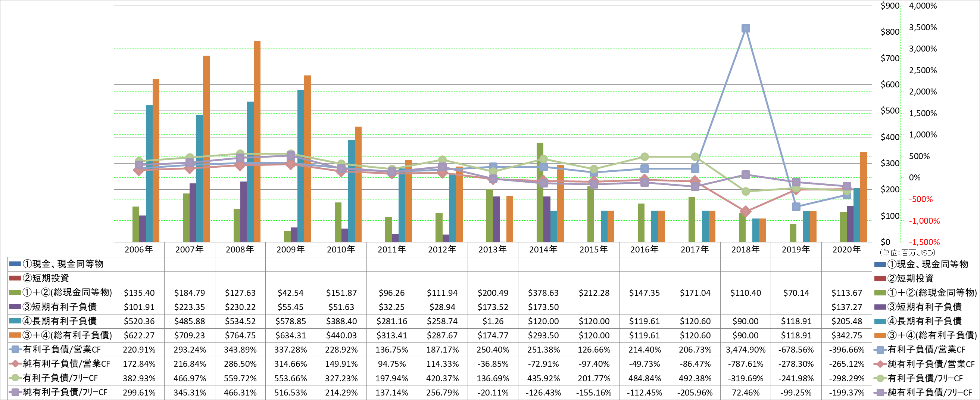The image size is (980, 400).
Task: Select the 2020年 short-term debt $137.27 cell
Action: tap(846, 307)
